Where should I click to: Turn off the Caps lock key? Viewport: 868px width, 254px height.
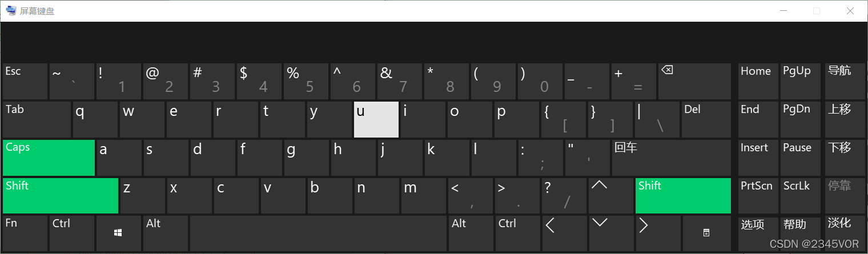click(x=49, y=158)
